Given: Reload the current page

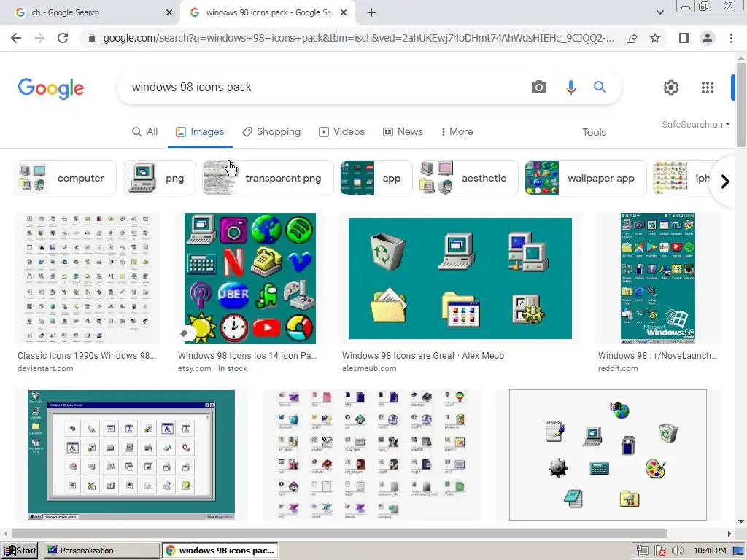Looking at the screenshot, I should [63, 38].
